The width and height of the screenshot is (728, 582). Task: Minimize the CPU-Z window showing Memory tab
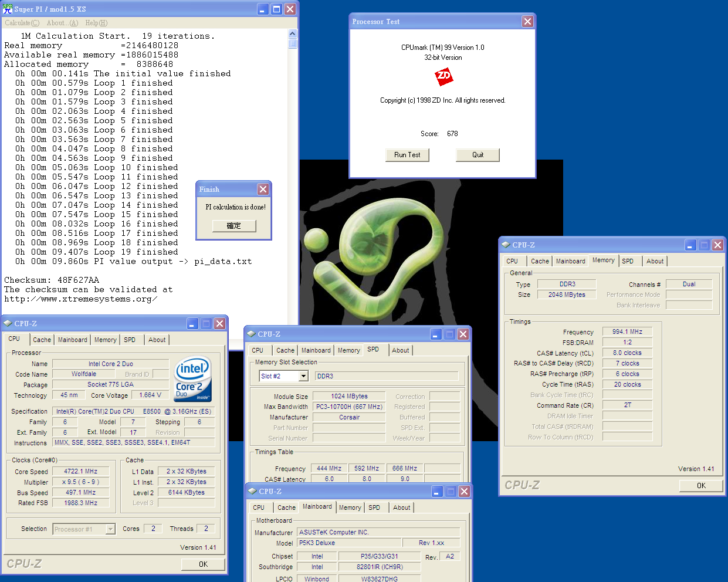[690, 245]
